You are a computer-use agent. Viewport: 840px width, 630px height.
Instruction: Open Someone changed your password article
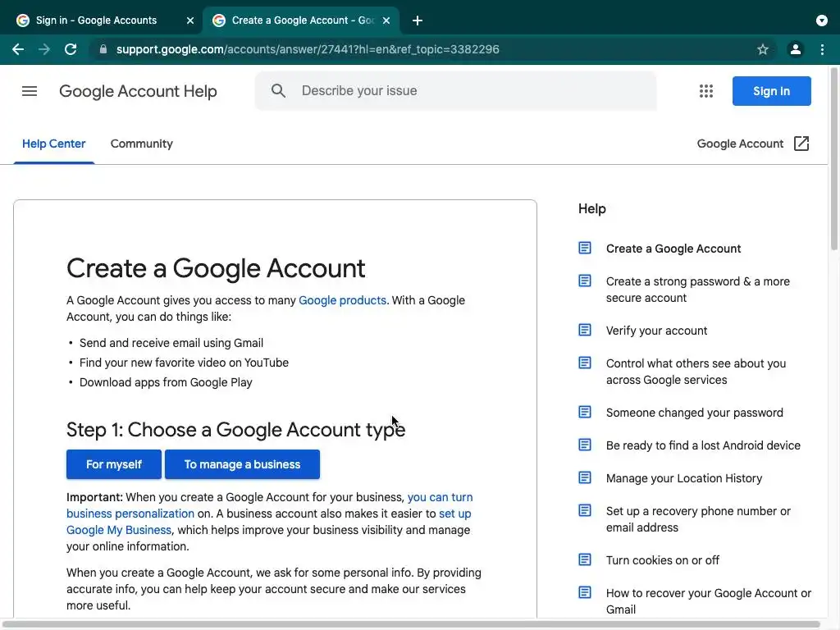694,413
